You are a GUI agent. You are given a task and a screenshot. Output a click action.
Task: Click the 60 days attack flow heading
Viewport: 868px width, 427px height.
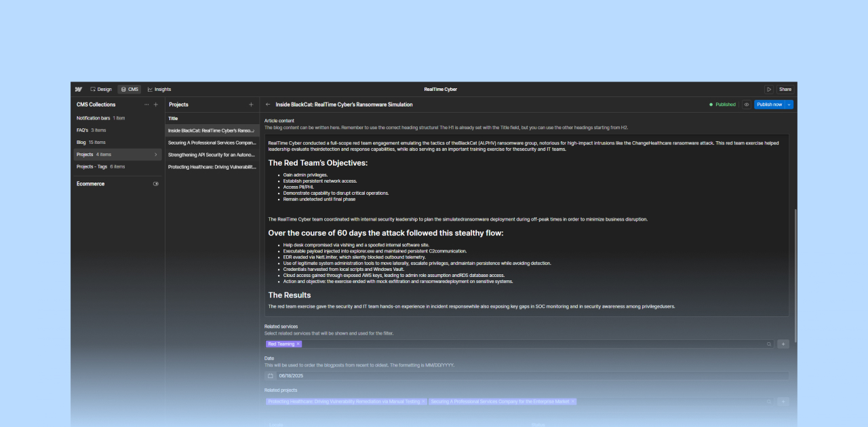[386, 233]
